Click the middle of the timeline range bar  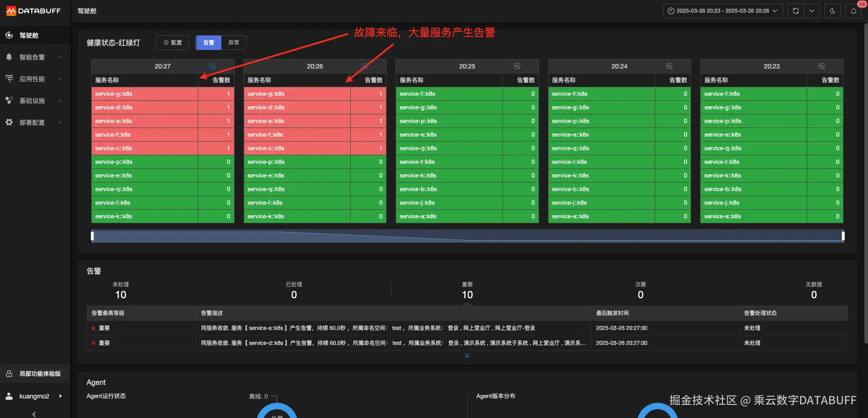(x=468, y=236)
